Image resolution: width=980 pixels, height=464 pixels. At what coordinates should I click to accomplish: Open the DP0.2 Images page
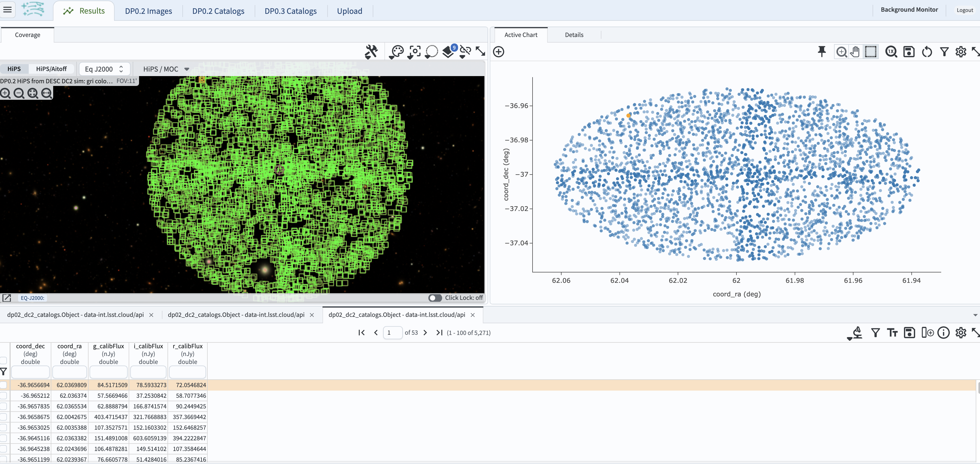pyautogui.click(x=149, y=11)
